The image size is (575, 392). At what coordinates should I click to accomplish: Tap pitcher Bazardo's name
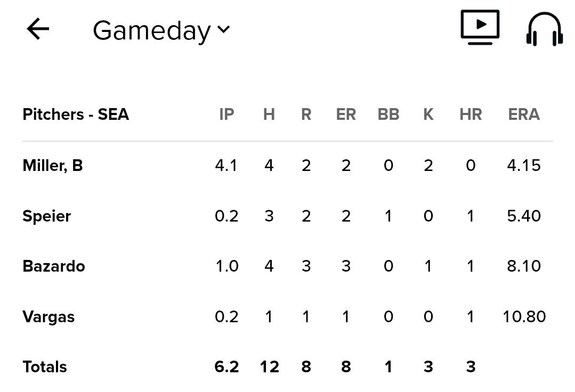click(54, 266)
